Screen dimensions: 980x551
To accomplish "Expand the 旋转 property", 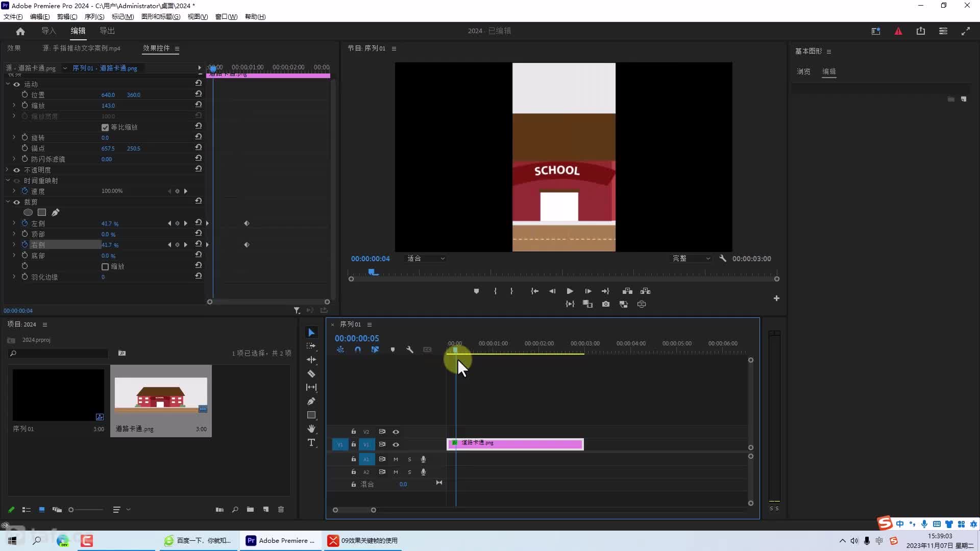I will coord(14,137).
